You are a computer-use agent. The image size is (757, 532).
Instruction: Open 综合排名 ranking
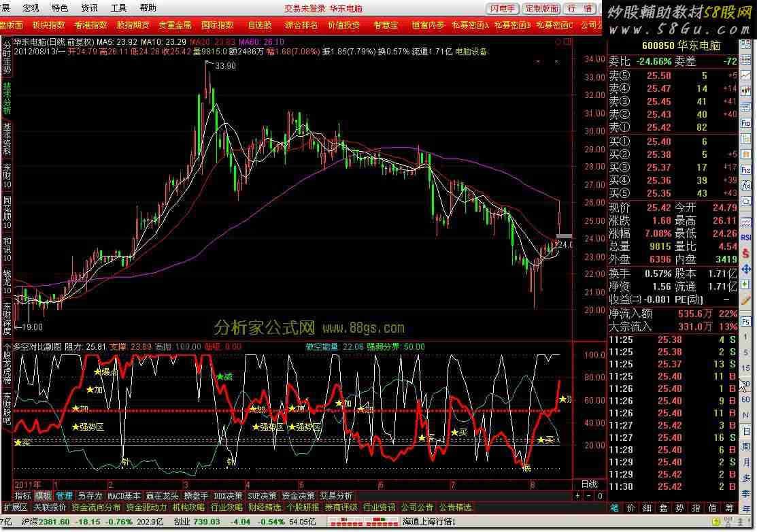point(301,25)
